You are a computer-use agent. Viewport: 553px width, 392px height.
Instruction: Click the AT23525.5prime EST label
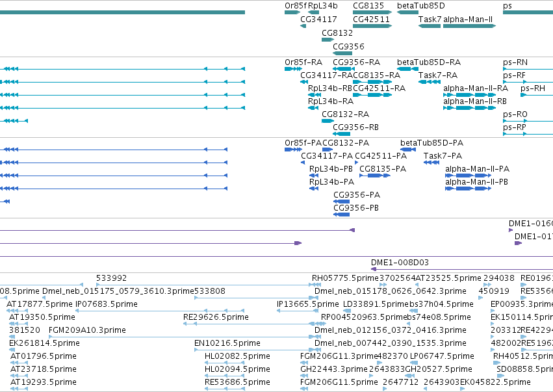click(448, 278)
